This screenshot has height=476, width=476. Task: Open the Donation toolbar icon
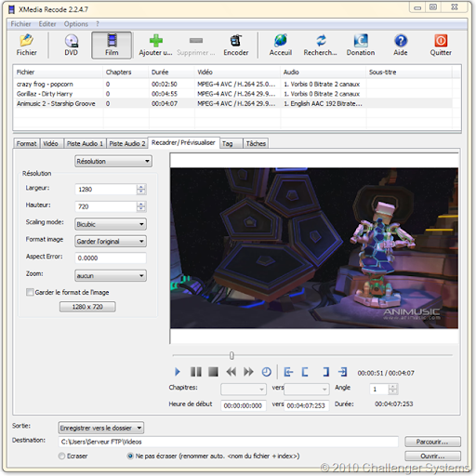point(361,40)
